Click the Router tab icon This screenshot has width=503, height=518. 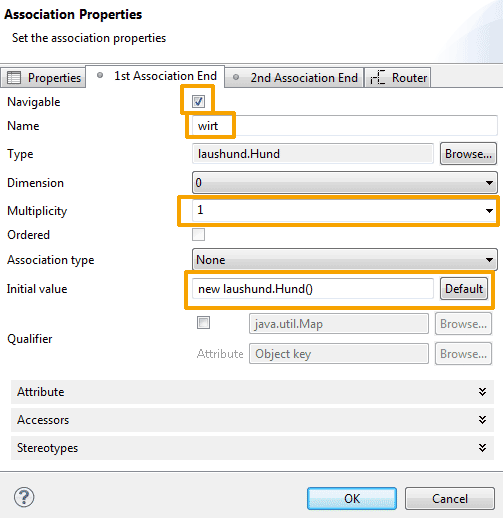(x=378, y=78)
